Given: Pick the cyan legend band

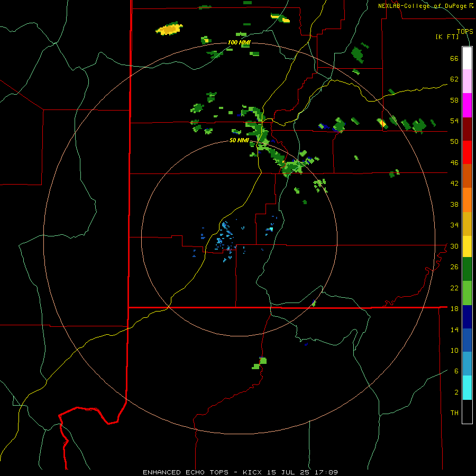Looking at the screenshot, I should click(467, 388).
